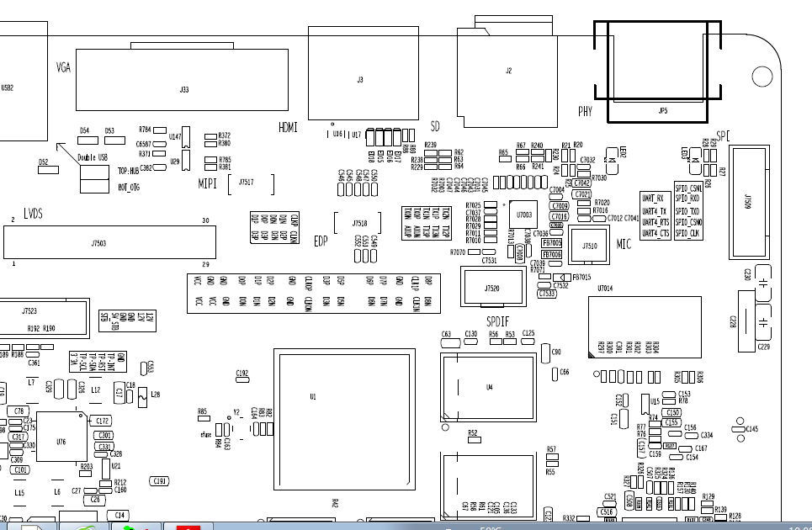The image size is (812, 530).
Task: Select the J7509 SPI header
Action: [x=750, y=203]
